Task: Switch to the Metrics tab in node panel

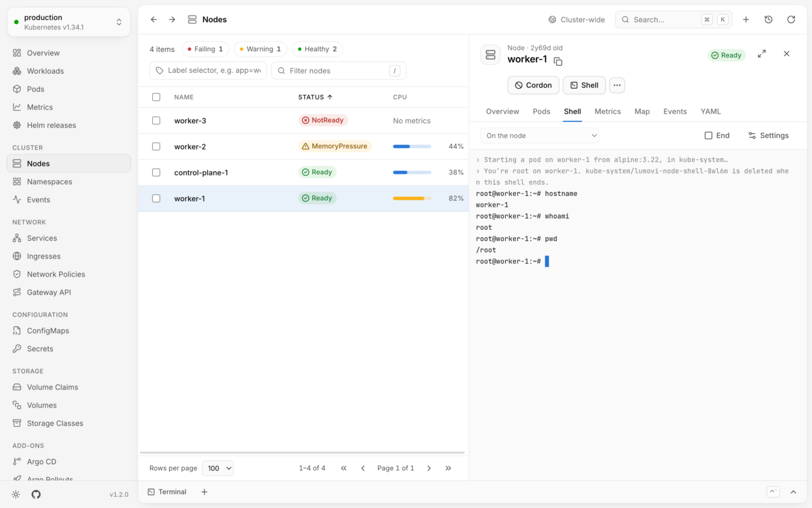Action: pos(607,112)
